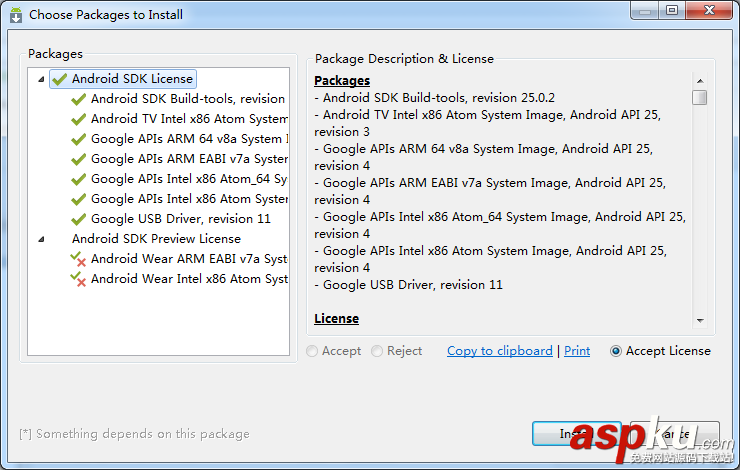
Task: Click the installer icon in the title bar
Action: [x=15, y=15]
